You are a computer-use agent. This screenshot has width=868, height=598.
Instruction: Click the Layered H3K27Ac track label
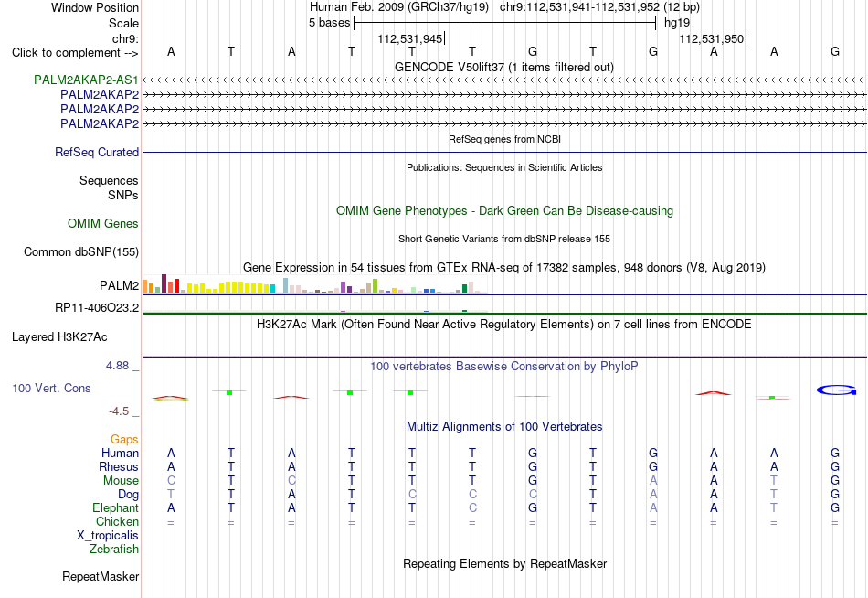[59, 337]
